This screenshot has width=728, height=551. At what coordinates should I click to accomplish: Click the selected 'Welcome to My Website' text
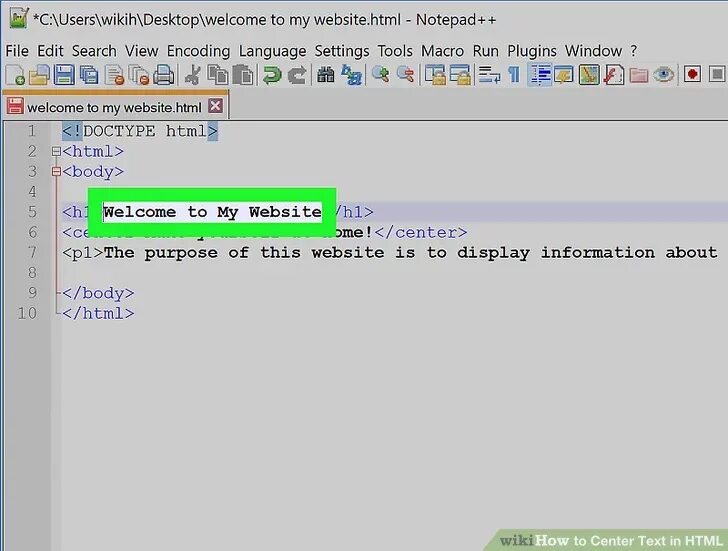coord(212,212)
